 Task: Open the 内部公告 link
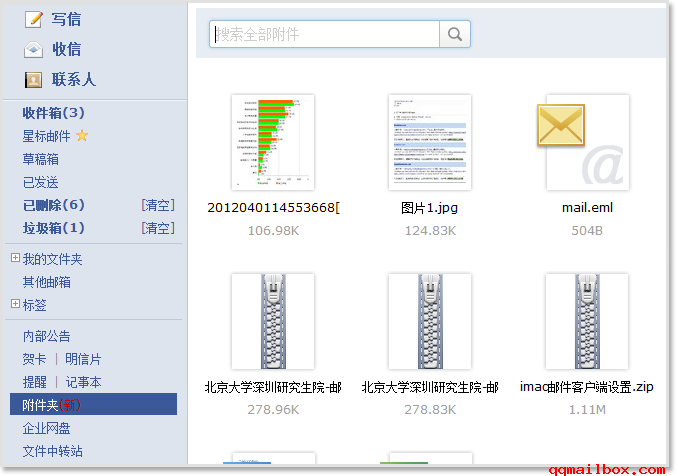pyautogui.click(x=46, y=336)
